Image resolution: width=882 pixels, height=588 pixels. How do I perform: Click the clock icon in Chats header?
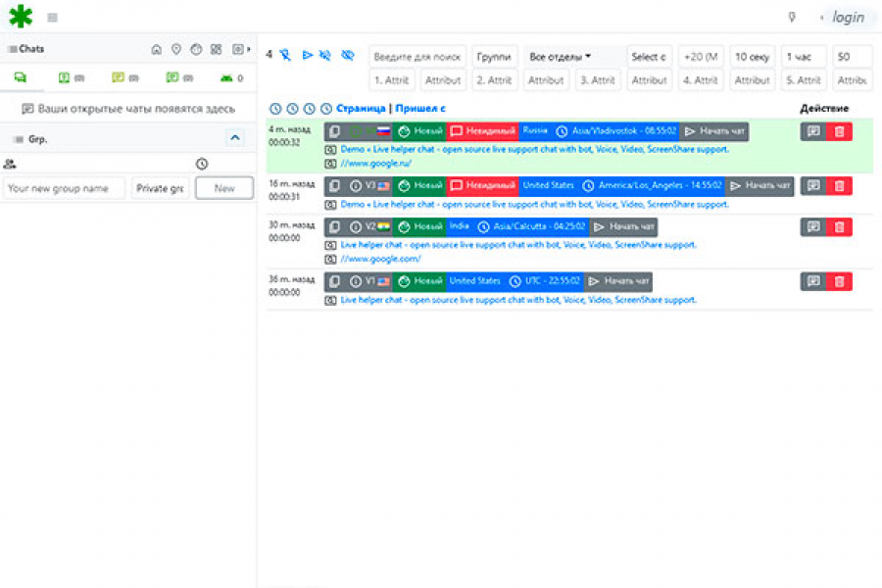click(196, 50)
